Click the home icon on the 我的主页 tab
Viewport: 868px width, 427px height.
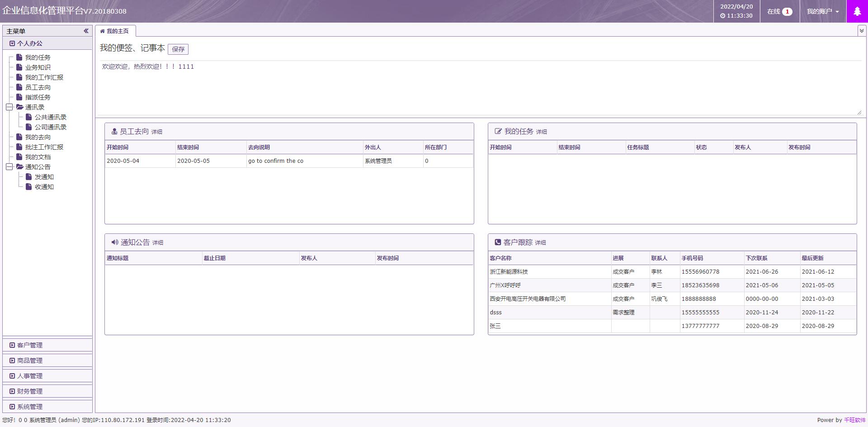point(103,31)
